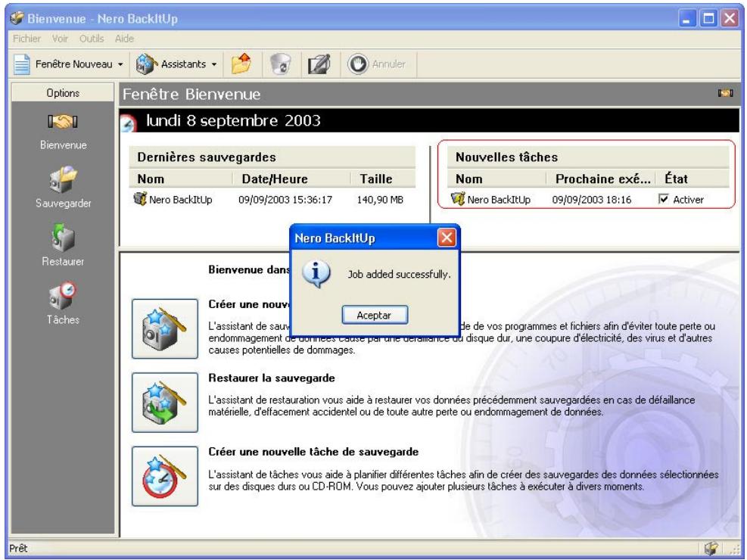Click the handshake icon in Fenêtre Bienvenue header
The width and height of the screenshot is (747, 560).
tap(726, 93)
